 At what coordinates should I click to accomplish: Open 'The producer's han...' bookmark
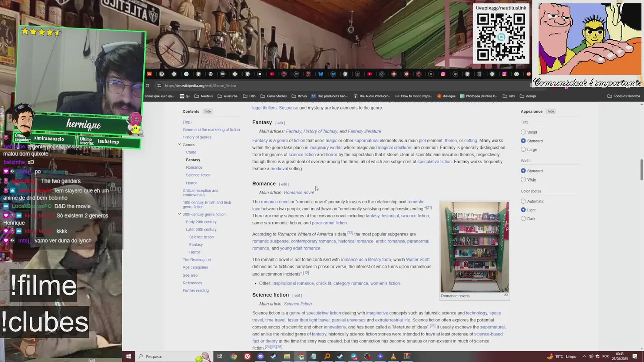(x=330, y=96)
